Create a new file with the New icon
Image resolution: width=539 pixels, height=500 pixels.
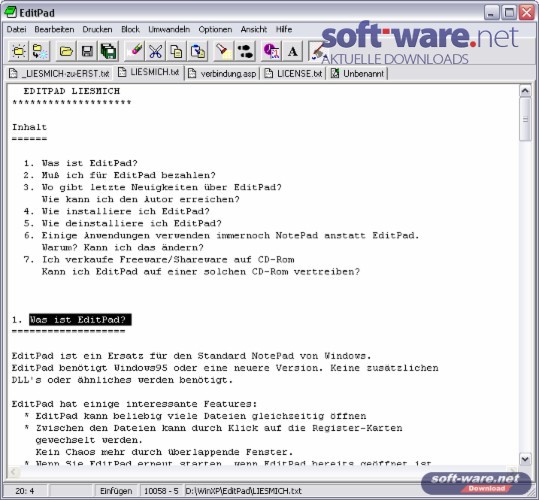click(x=19, y=52)
